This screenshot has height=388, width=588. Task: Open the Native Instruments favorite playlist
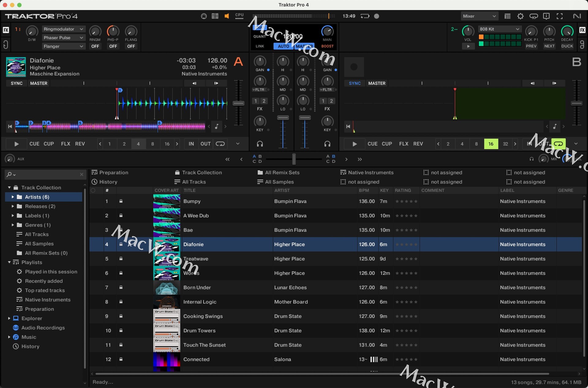(x=367, y=173)
